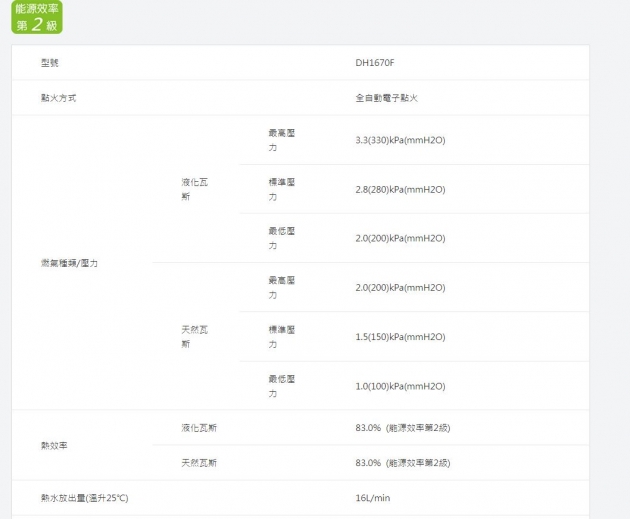Select the 83.0% efficiency value for 液化瓦斯

tap(402, 428)
